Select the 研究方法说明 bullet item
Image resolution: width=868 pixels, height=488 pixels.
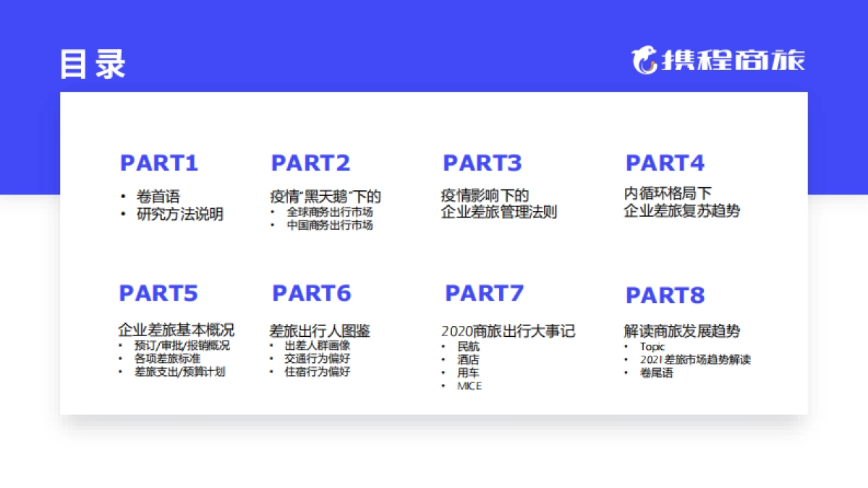[180, 215]
